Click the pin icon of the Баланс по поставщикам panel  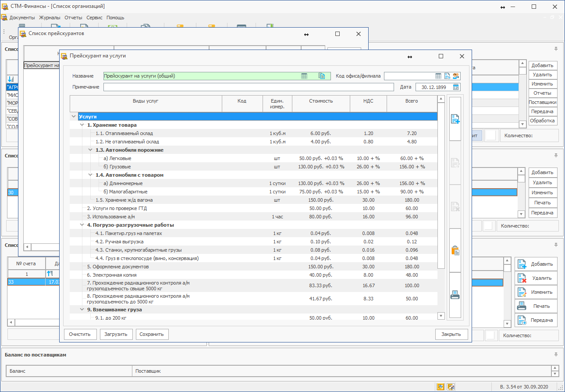(556, 354)
